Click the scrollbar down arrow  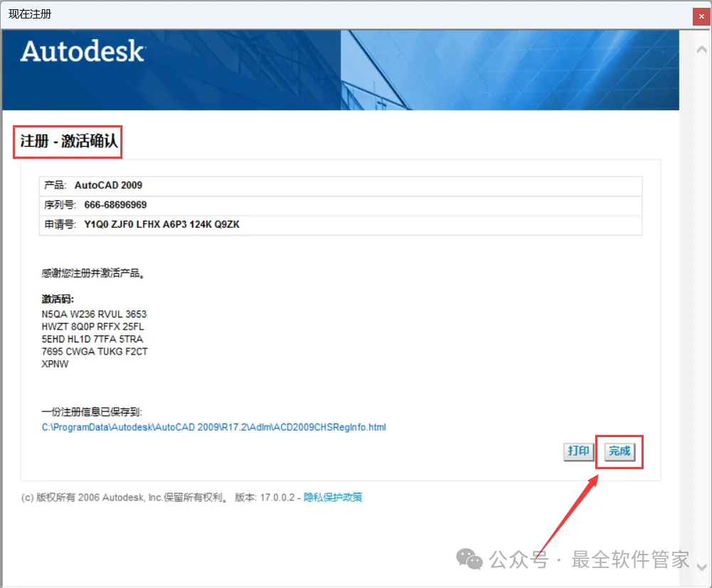[x=702, y=566]
